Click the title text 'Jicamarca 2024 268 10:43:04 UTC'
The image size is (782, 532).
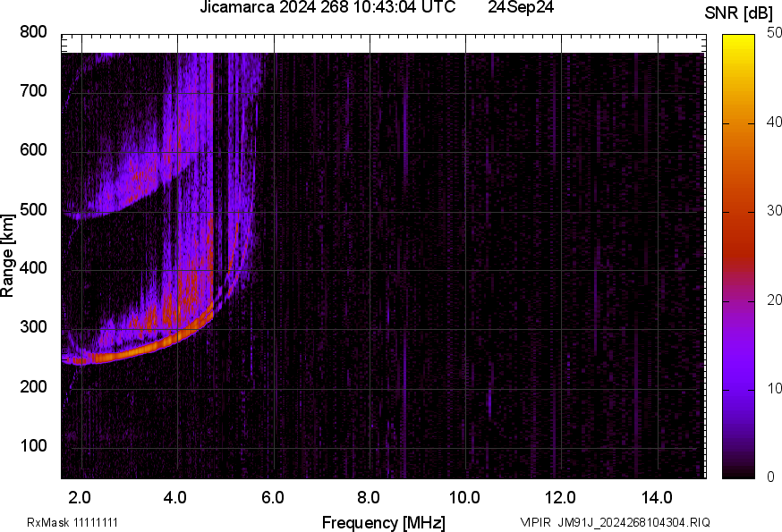327,7
